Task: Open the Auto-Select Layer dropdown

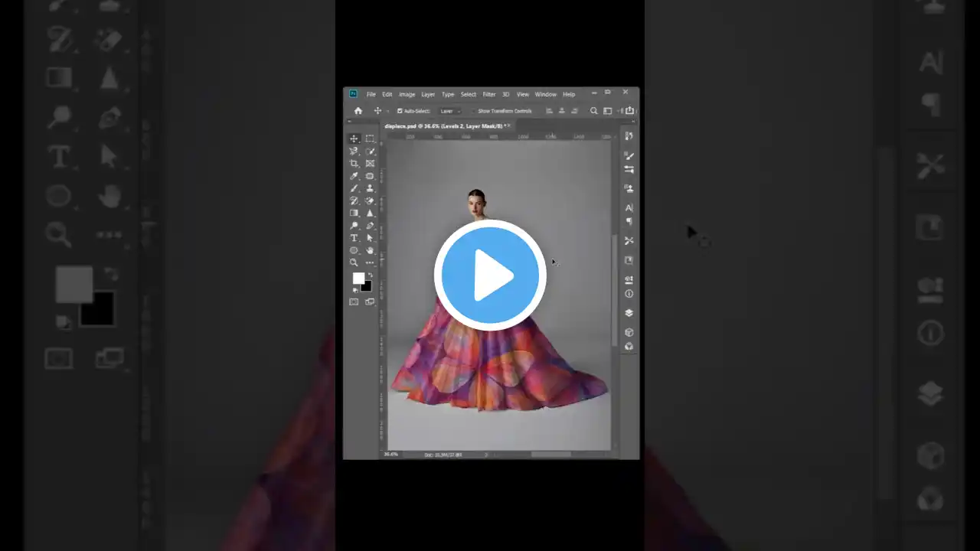Action: click(449, 111)
